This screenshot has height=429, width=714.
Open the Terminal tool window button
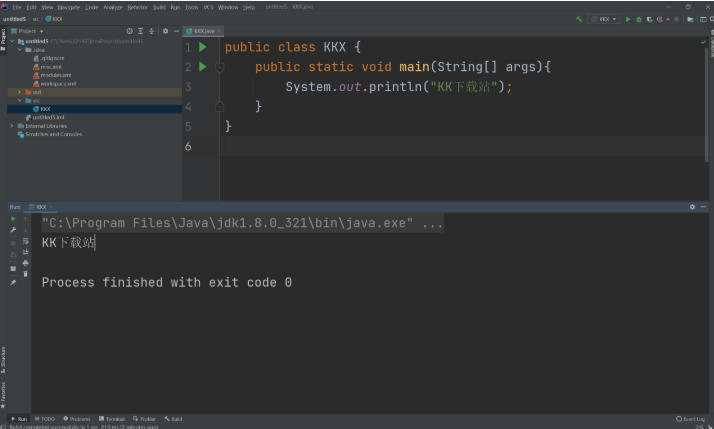pyautogui.click(x=115, y=419)
